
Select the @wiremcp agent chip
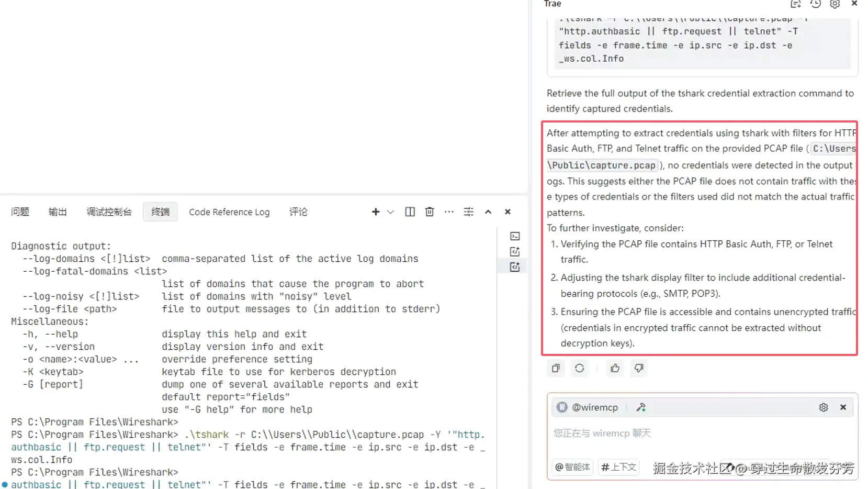(588, 407)
